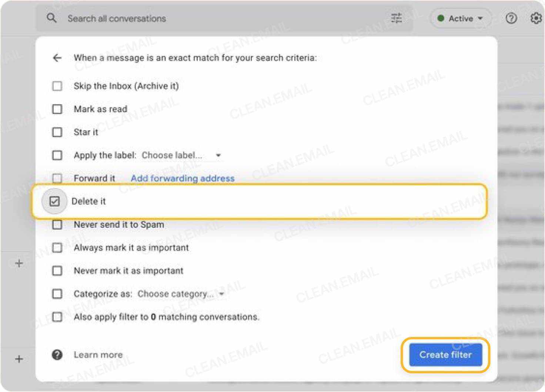The image size is (545, 392).
Task: Uncheck the Delete it option
Action: 54,201
